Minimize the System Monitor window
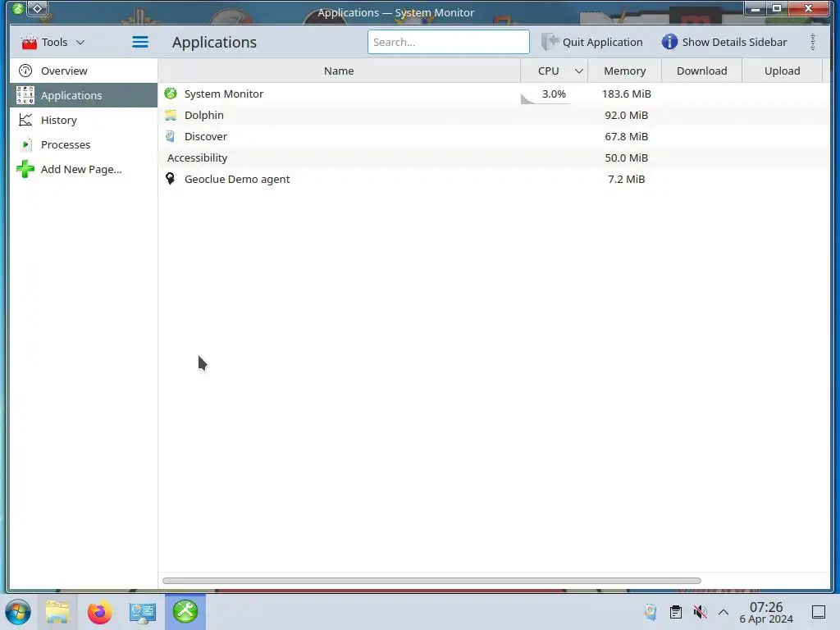This screenshot has height=630, width=840. tap(756, 8)
